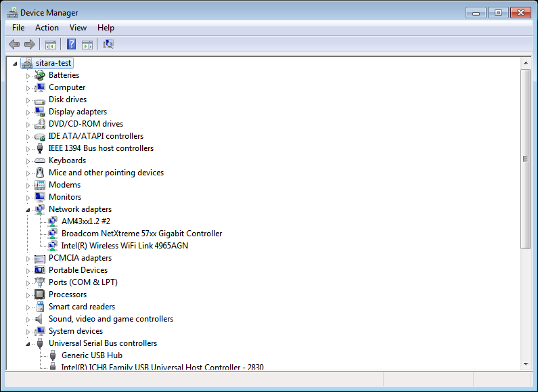Screen dimensions: 538x392
Task: Select Intel(R) ICH8 Family USB Universal Host Controller - 2830
Action: click(x=162, y=366)
